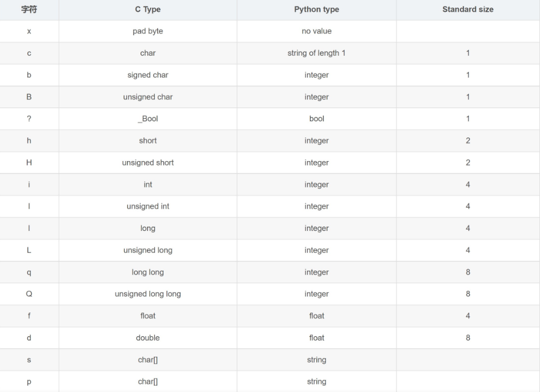Click the "?" format character cell

tap(29, 119)
